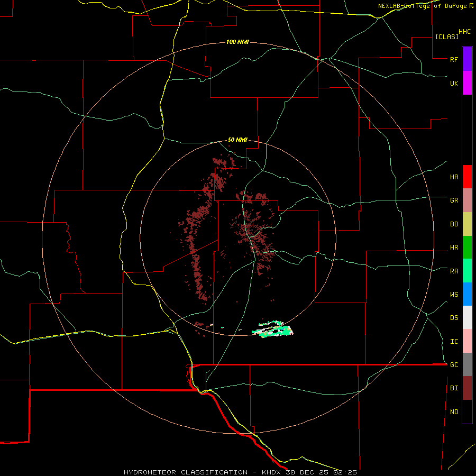The width and height of the screenshot is (476, 476).
Task: Click the [CLAS] units label
Action: click(447, 36)
